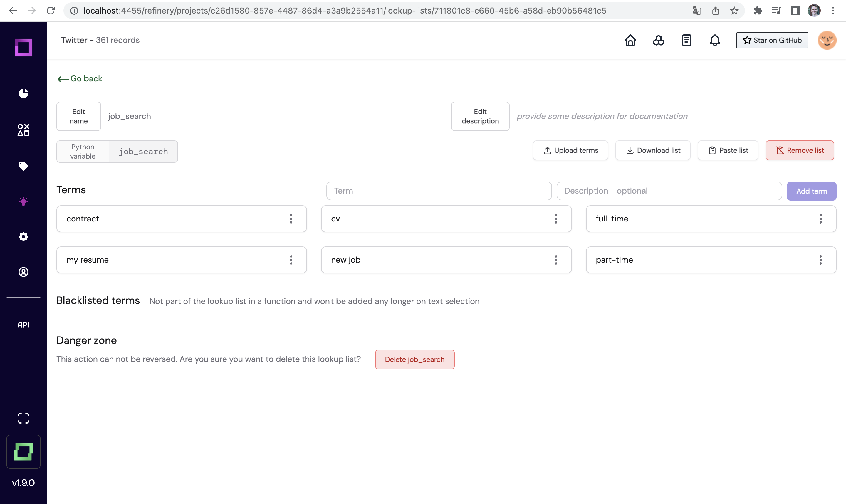Click the home icon in header
Screen dimensions: 846x504
630,41
